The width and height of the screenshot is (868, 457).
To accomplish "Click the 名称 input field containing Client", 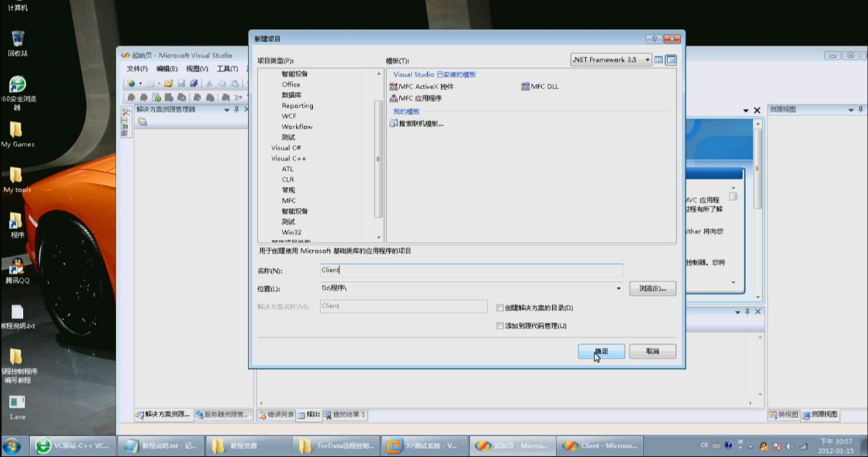I will [471, 270].
